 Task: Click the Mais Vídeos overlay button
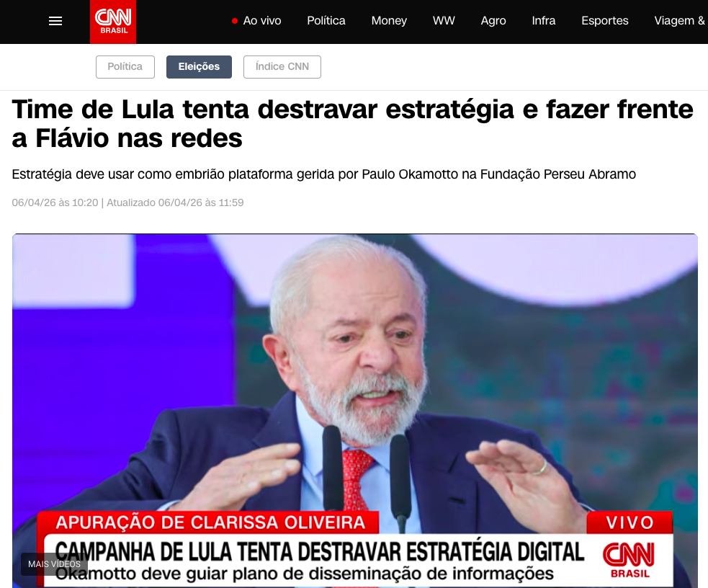pos(54,564)
